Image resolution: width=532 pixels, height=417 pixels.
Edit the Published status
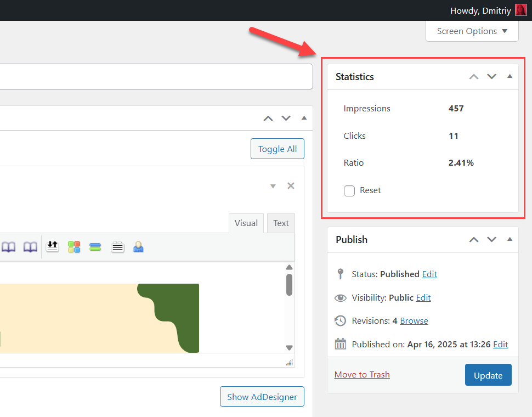click(x=429, y=274)
